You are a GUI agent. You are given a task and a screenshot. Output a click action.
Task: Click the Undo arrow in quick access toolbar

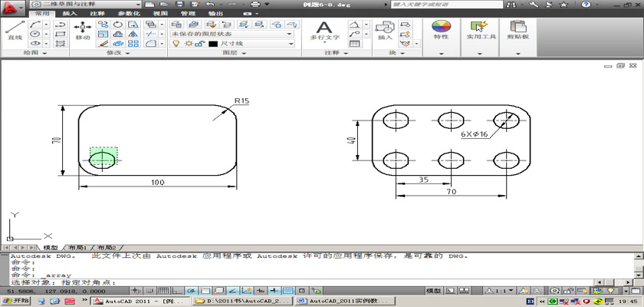click(211, 5)
